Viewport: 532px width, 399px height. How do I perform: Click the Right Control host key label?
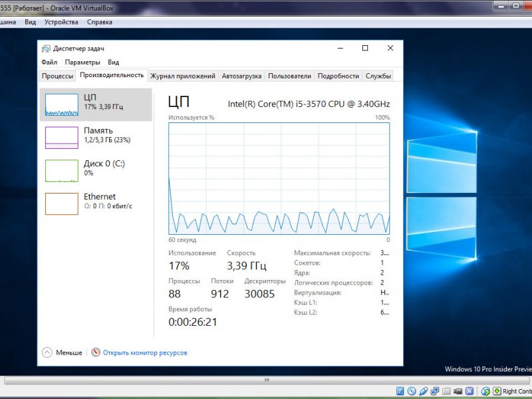tap(517, 391)
